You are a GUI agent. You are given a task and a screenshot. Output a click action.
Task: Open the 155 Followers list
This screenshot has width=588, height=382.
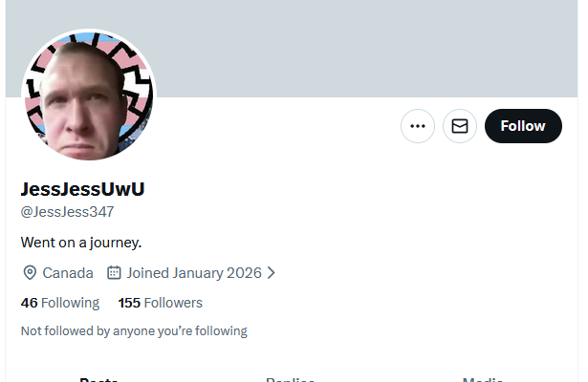[160, 303]
